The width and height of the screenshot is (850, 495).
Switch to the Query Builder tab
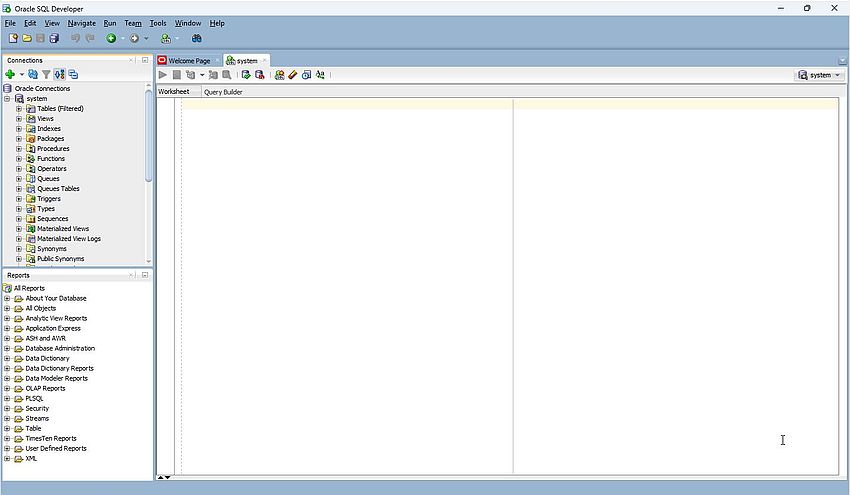223,92
